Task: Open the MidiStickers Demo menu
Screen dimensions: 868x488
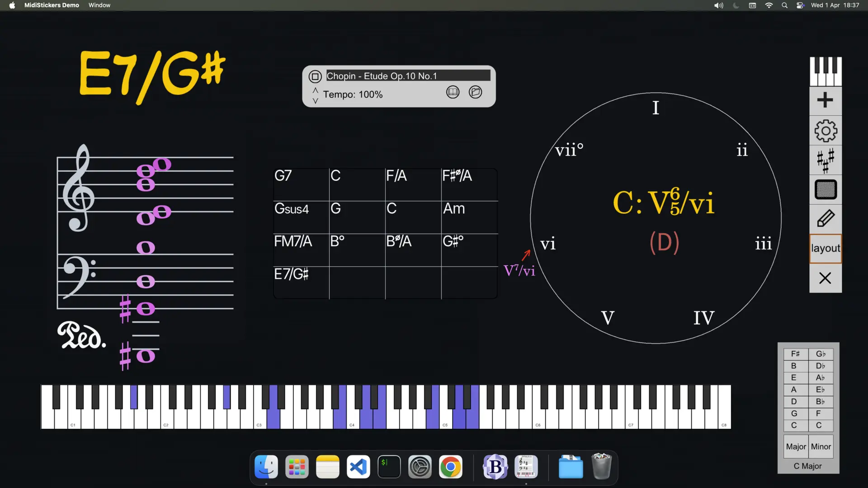Action: [52, 5]
